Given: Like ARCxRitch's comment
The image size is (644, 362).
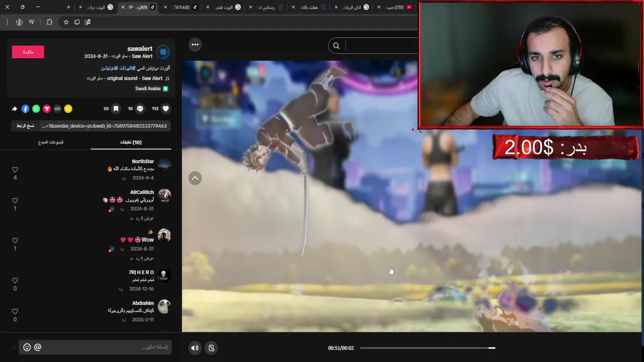Looking at the screenshot, I should pos(15,201).
